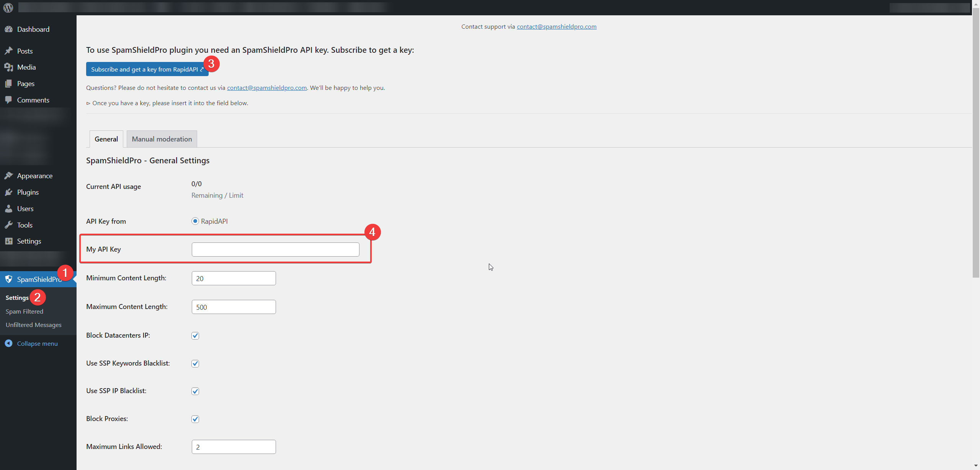Click the Remaining / Limit text
This screenshot has width=980, height=470.
(217, 195)
